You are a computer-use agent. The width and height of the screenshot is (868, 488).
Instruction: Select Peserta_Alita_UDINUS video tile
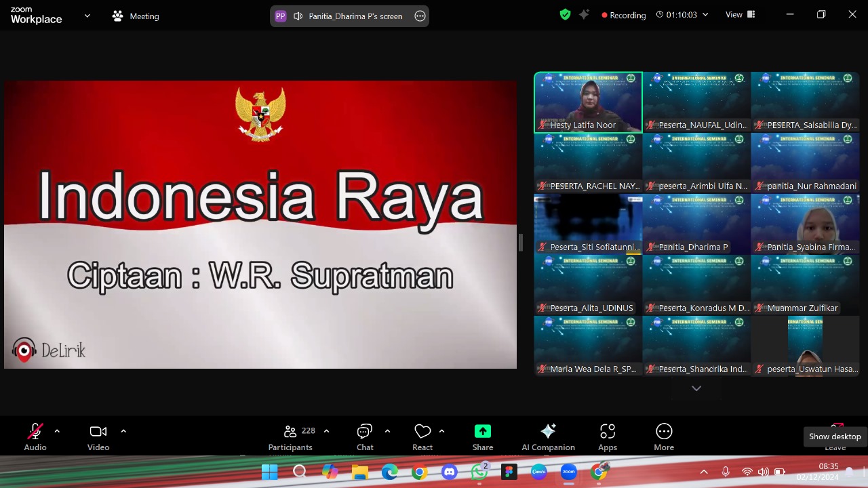click(588, 285)
